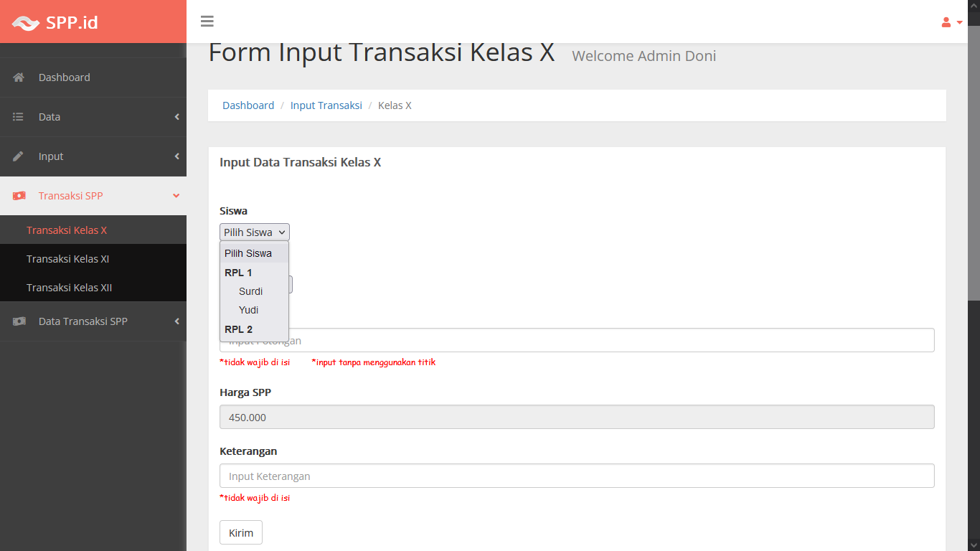This screenshot has height=551, width=980.
Task: Click the Data Transaksi SPP money icon
Action: click(19, 321)
